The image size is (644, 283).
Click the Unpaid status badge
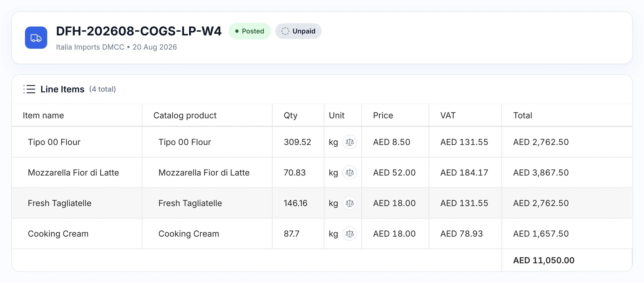298,31
